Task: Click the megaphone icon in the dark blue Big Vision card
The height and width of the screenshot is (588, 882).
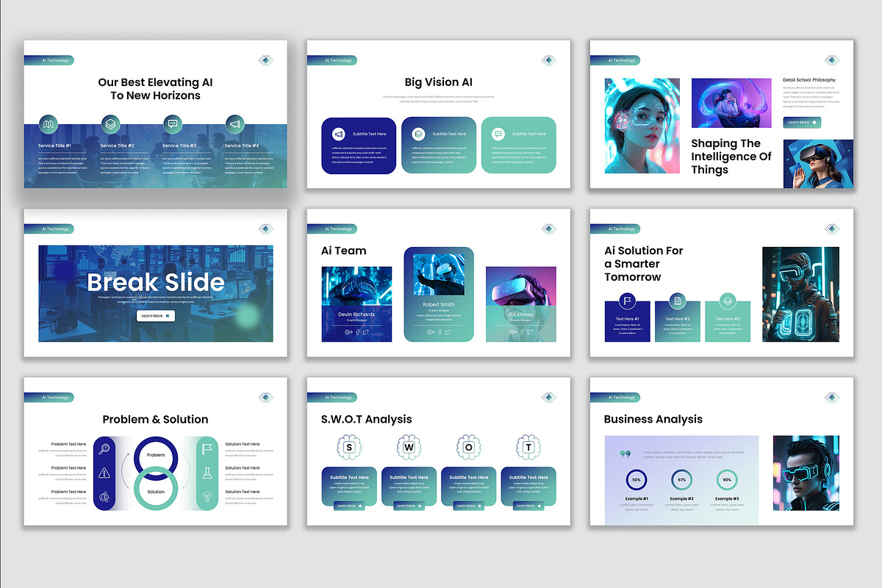Action: point(339,135)
